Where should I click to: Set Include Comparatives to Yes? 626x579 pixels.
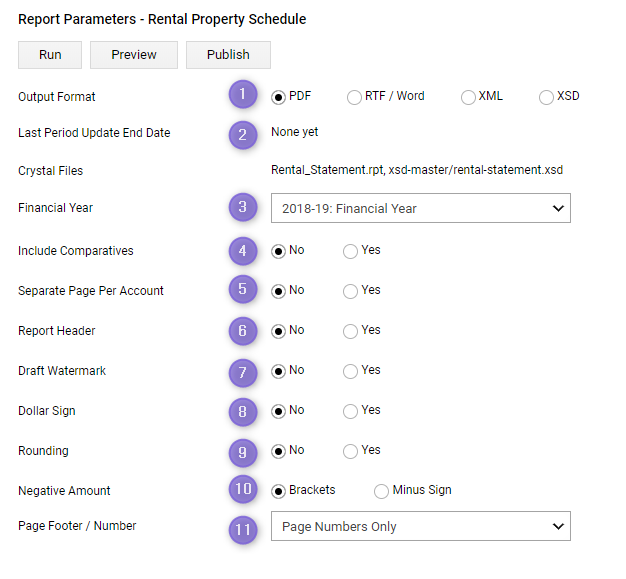[x=350, y=251]
